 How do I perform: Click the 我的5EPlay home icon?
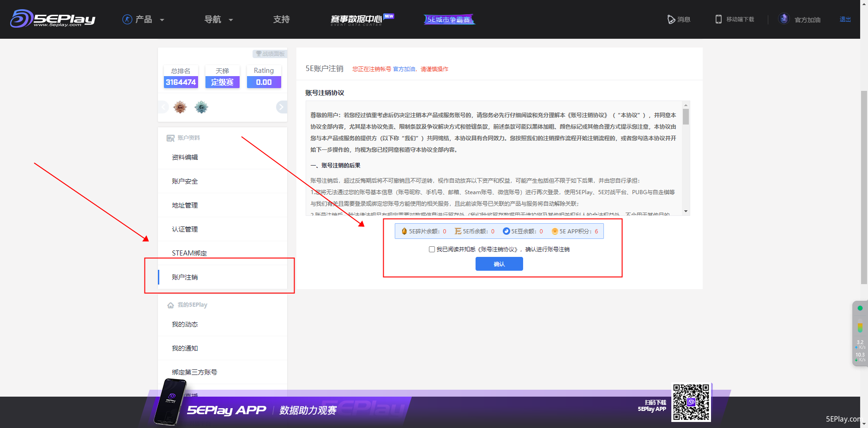[x=170, y=304]
